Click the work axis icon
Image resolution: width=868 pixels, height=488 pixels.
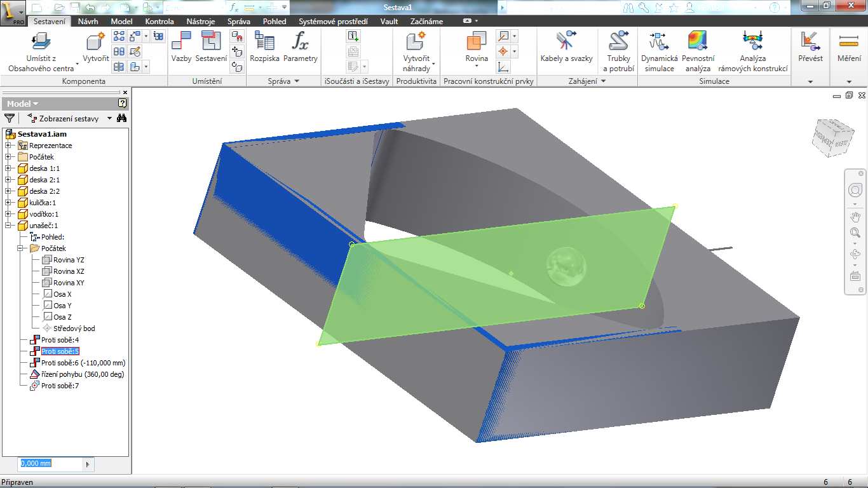tap(503, 37)
